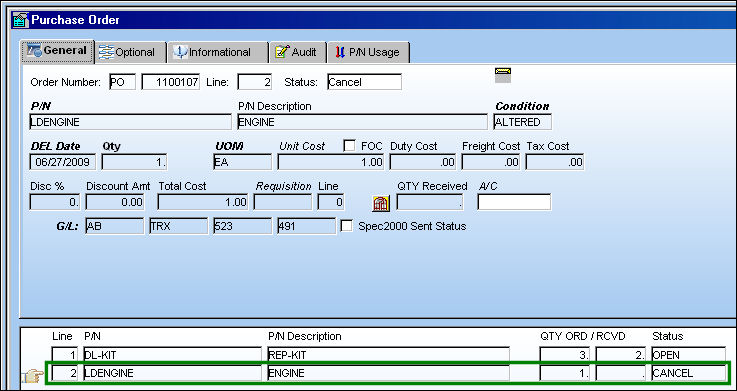The height and width of the screenshot is (391, 737).
Task: Switch to the Optional tab
Action: 131,52
